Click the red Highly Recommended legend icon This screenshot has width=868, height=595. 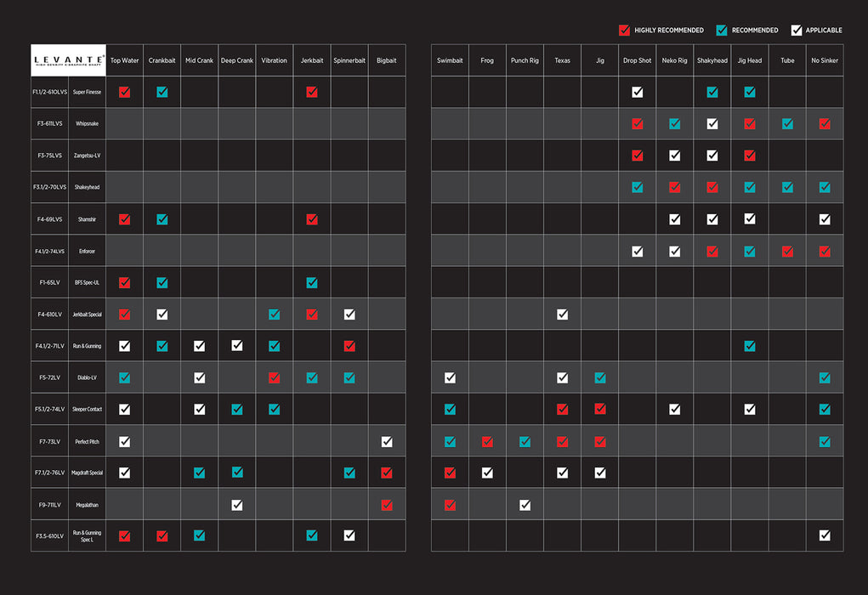624,30
